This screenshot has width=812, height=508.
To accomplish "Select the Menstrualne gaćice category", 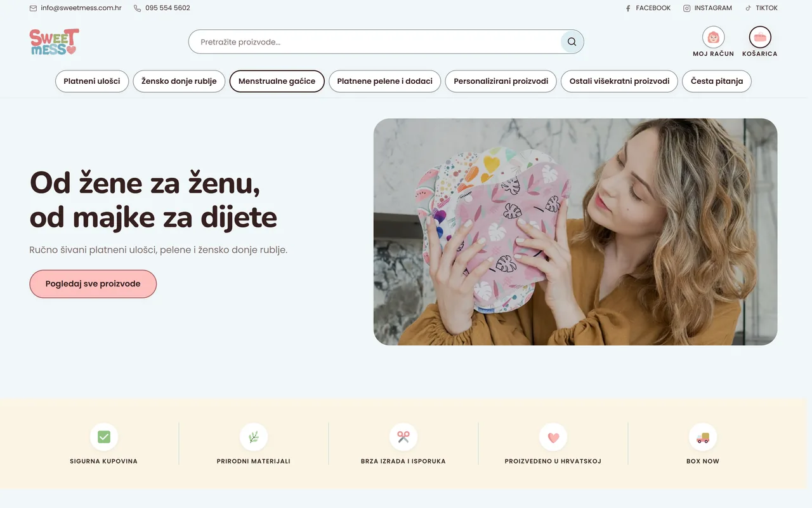I will point(277,81).
